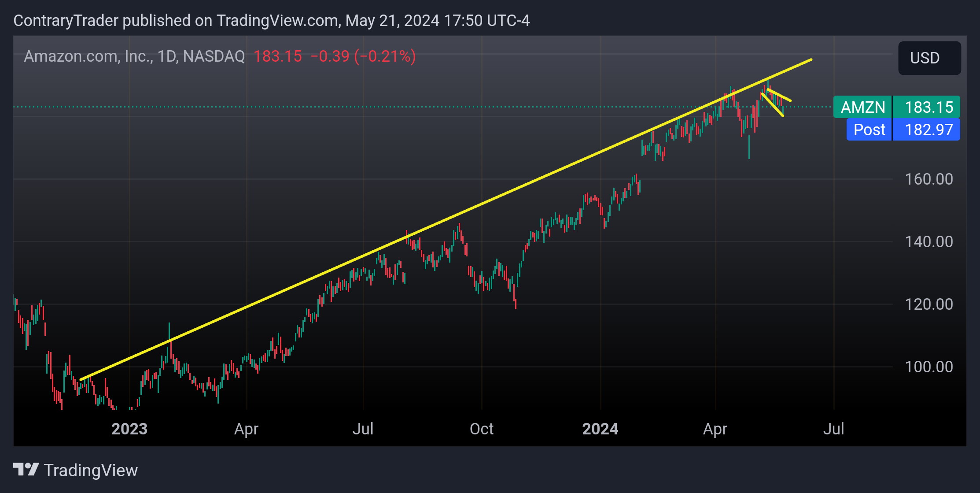The image size is (980, 493).
Task: Click the TradingView logo icon
Action: [26, 470]
